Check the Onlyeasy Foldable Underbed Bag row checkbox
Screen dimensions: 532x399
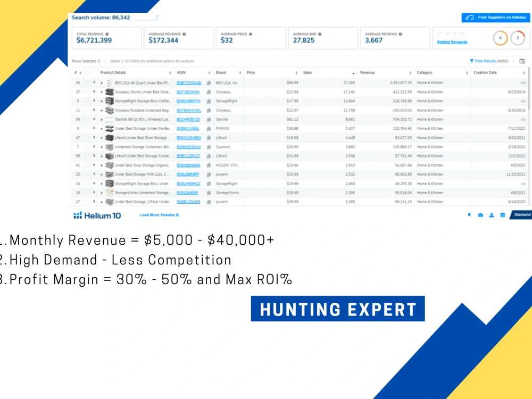tap(87, 110)
